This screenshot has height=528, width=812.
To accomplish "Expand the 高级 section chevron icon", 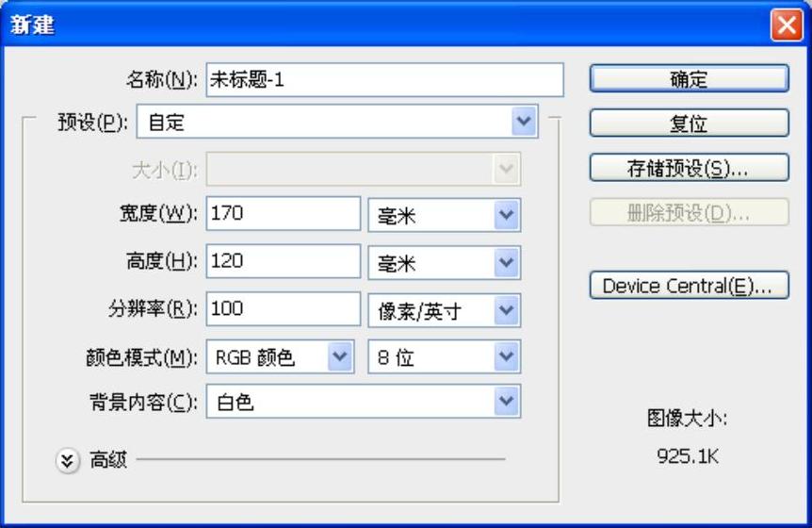I will 68,461.
